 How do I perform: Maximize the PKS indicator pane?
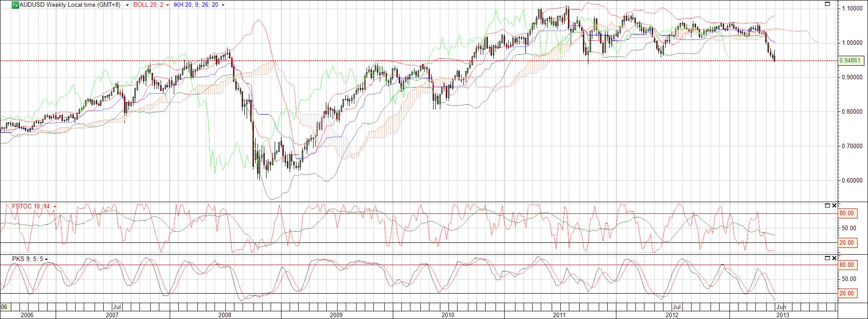828,258
